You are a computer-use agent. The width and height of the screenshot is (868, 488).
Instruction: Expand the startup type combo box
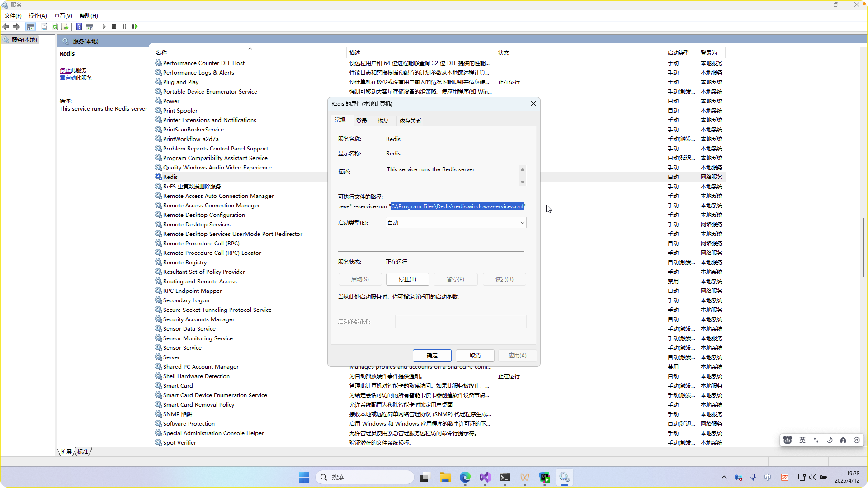[522, 223]
